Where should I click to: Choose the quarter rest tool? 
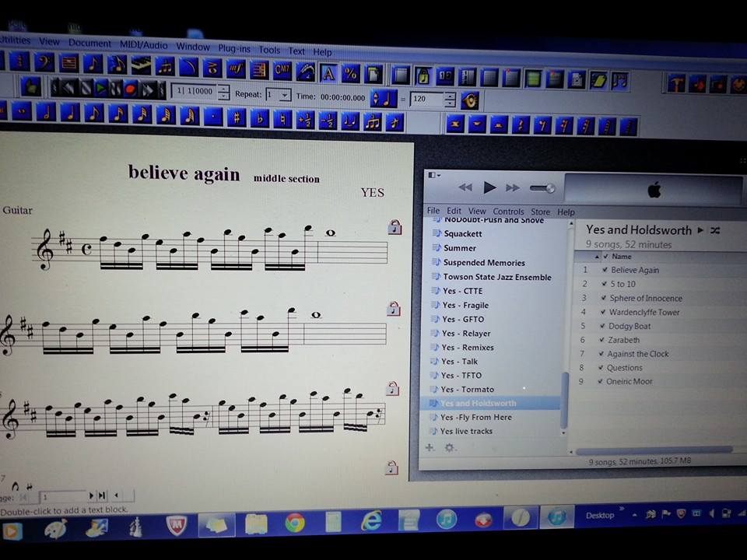coord(521,126)
